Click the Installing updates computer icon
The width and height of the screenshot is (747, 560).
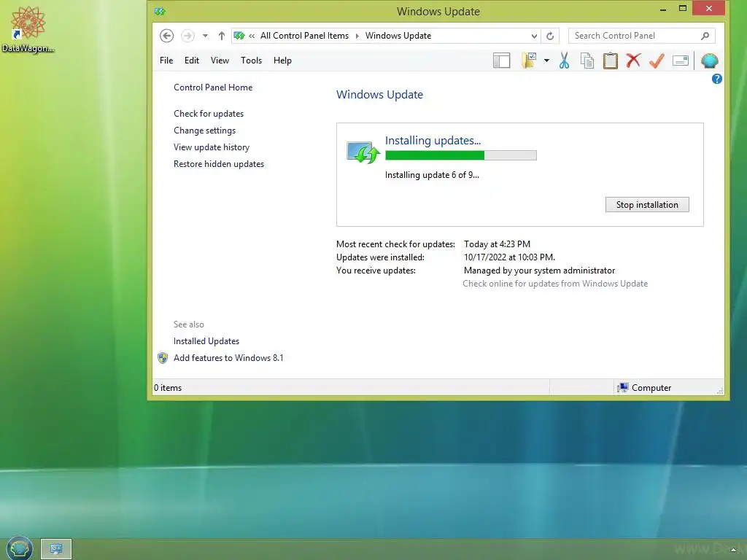(x=363, y=152)
